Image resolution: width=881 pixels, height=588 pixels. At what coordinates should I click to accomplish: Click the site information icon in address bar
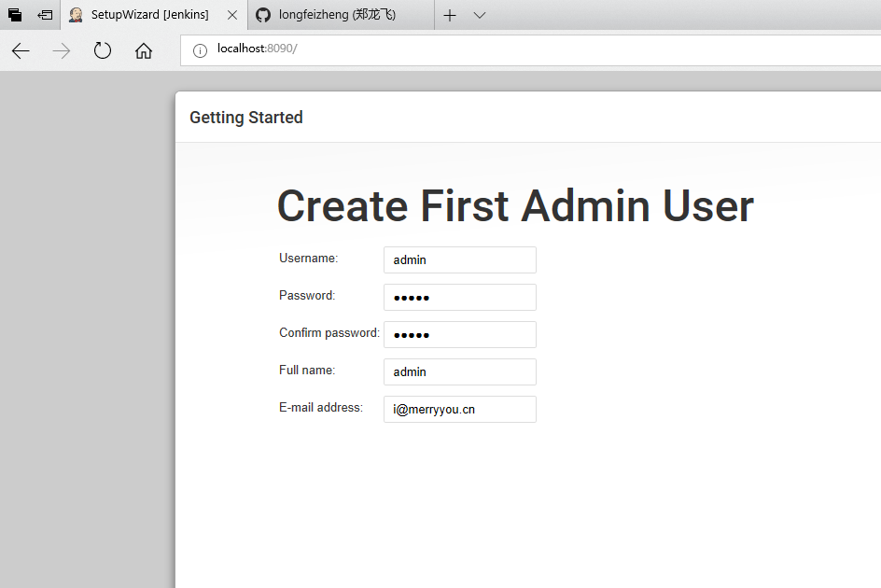click(x=200, y=49)
